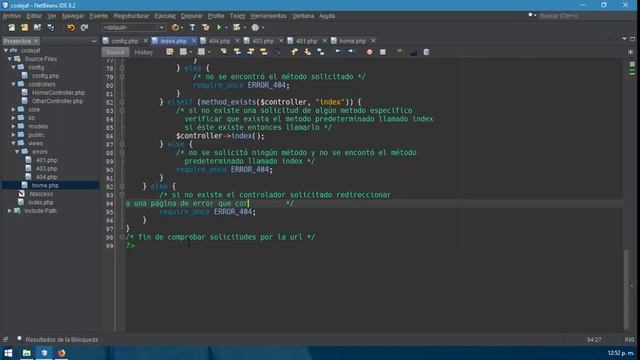The image size is (640, 360).
Task: Open the editor tabs list dropdown arrow
Action: tap(624, 39)
